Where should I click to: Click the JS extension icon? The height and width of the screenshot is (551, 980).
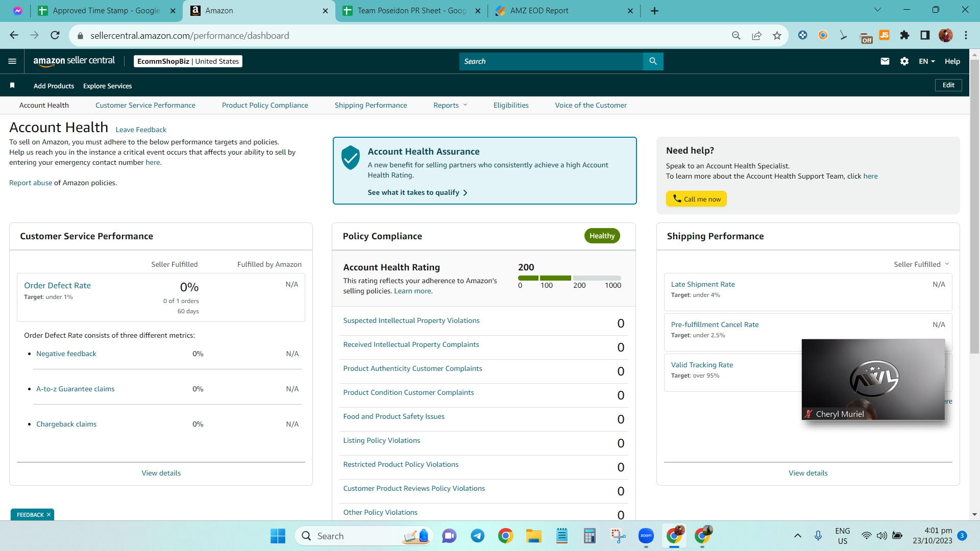tap(884, 35)
